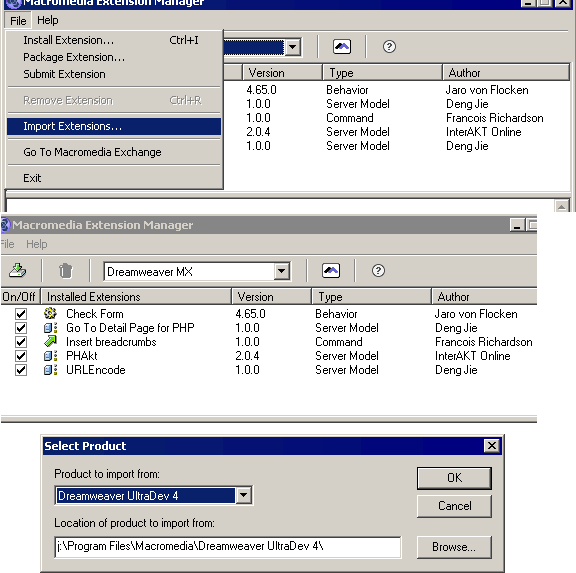Click Version column header in top window
Viewport: 576px width, 573px height.
point(282,73)
